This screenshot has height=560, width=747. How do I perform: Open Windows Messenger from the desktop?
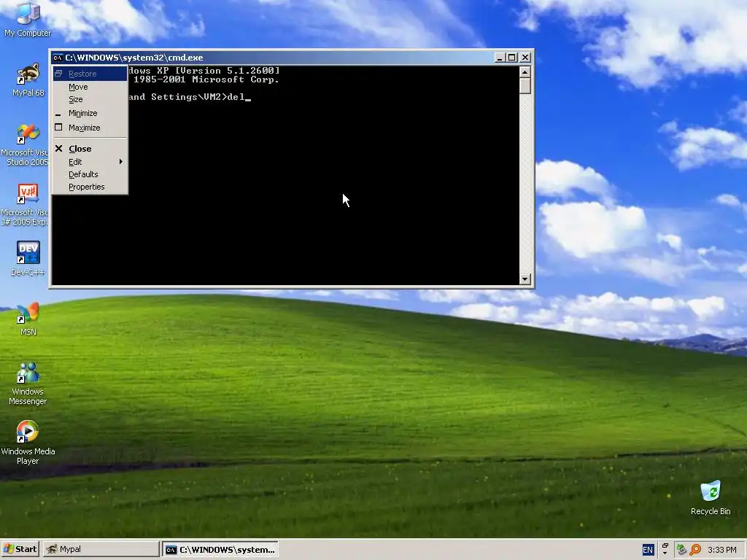coord(28,384)
